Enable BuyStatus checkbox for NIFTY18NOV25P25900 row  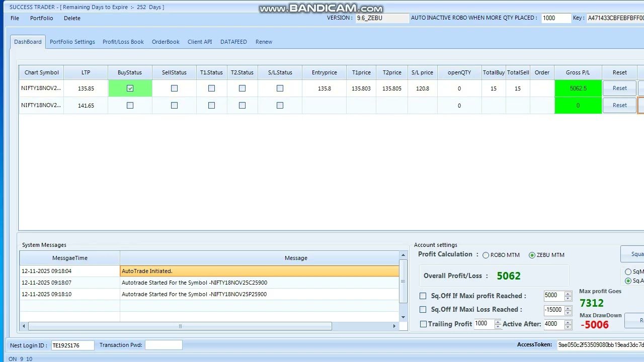(130, 105)
